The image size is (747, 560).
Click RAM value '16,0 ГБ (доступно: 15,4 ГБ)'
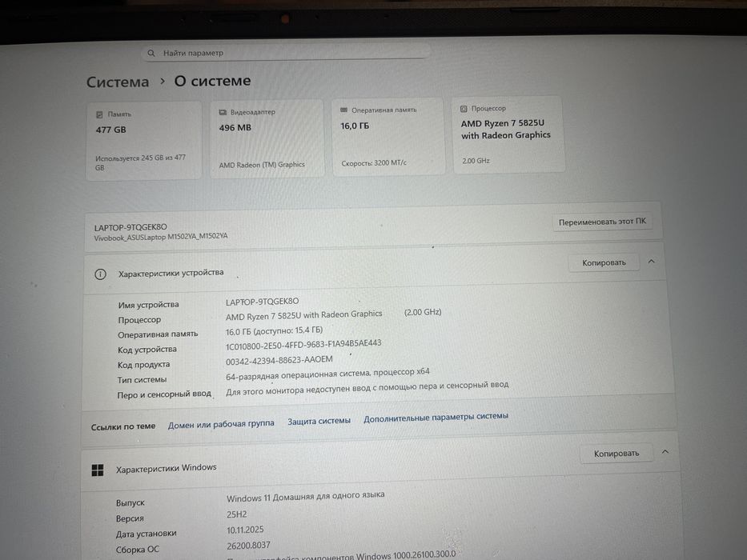[x=274, y=330]
